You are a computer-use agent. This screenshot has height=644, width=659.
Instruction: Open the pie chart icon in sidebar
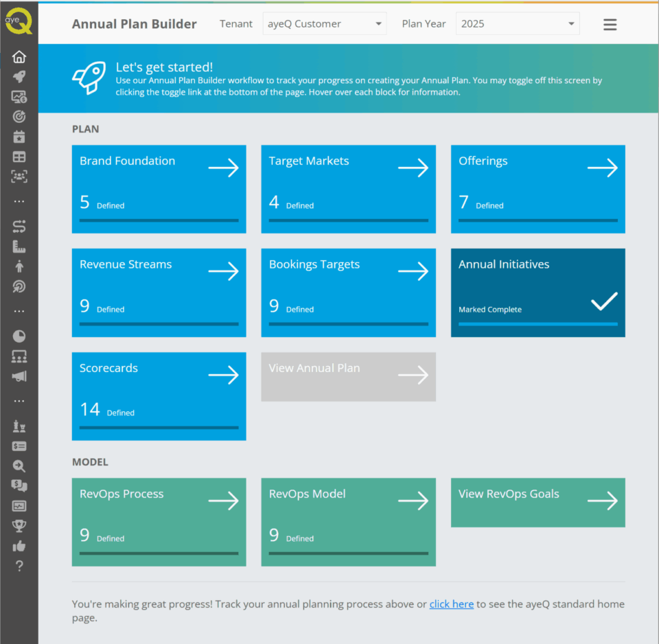[x=19, y=336]
